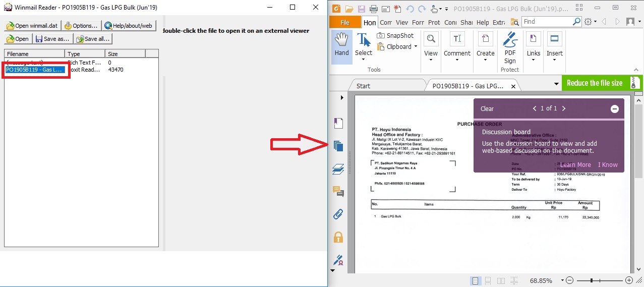Click the Save disk icon in Foxit
The width and height of the screenshot is (644, 287).
(x=361, y=9)
